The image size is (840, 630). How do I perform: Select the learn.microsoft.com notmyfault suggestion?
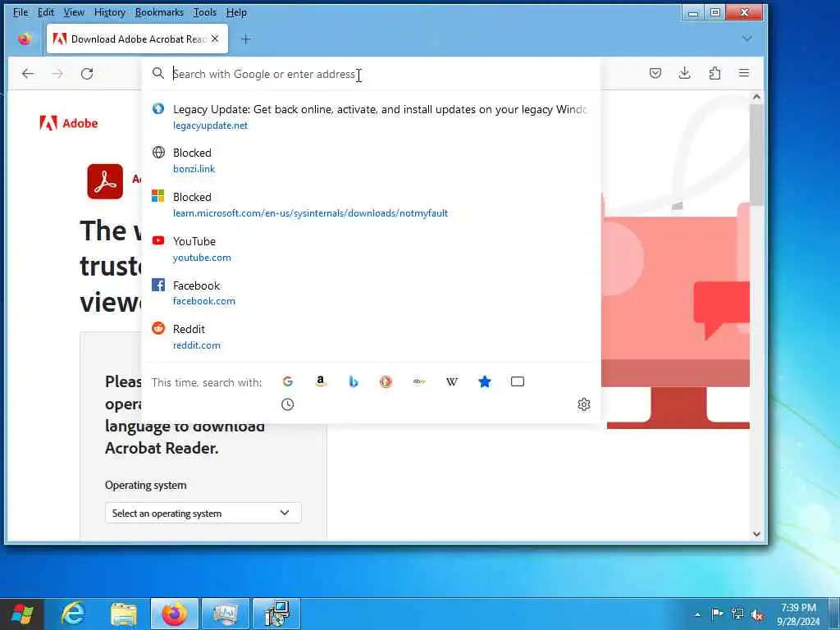(371, 204)
